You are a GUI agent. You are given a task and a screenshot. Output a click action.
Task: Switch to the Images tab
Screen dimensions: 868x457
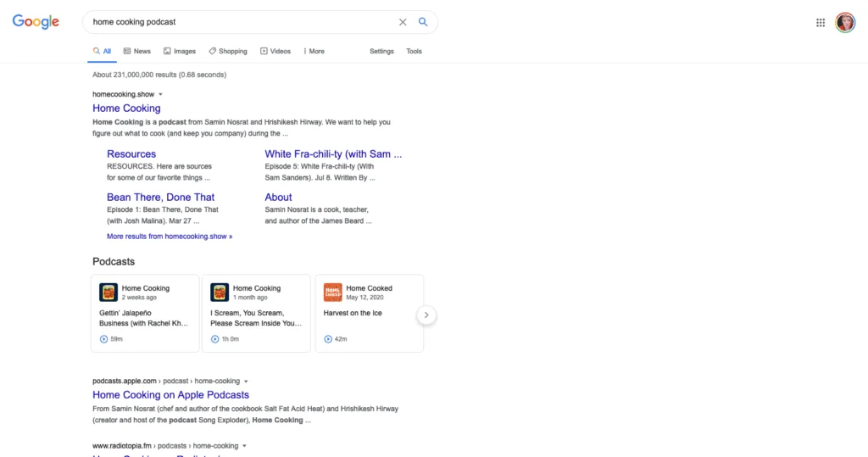coord(180,51)
